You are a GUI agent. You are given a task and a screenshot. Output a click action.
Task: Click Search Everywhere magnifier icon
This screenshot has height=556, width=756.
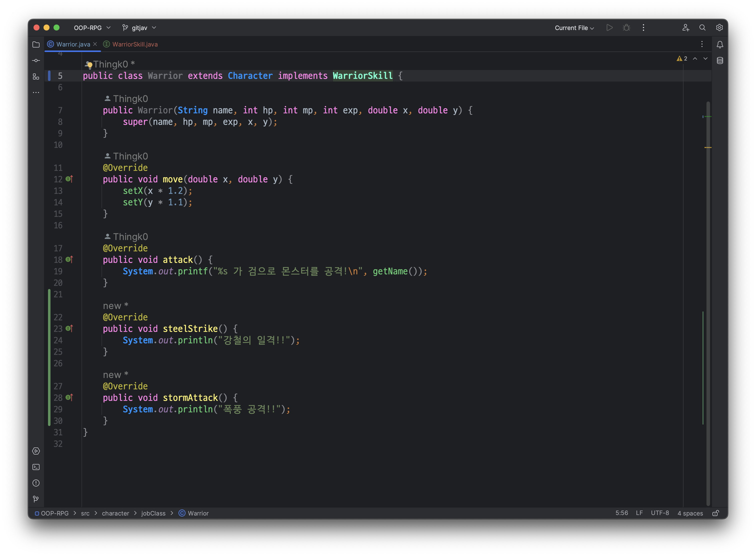coord(702,27)
